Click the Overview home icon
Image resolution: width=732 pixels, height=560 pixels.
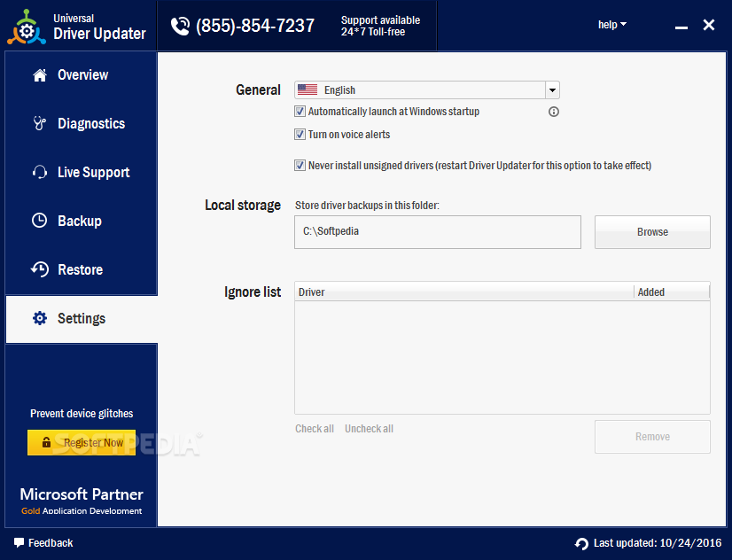click(40, 75)
